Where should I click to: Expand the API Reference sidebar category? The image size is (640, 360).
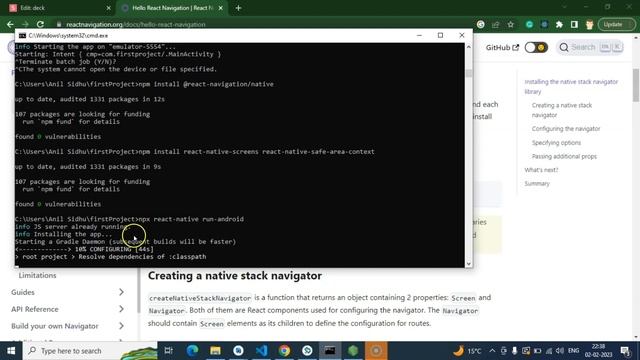click(x=121, y=309)
